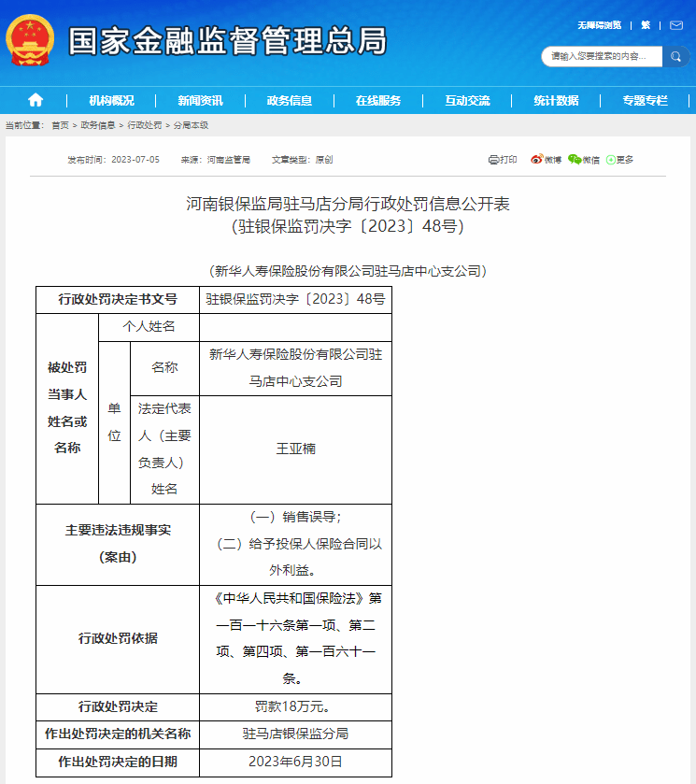This screenshot has width=696, height=784.
Task: Open the 专题专栏 menu
Action: tap(645, 101)
